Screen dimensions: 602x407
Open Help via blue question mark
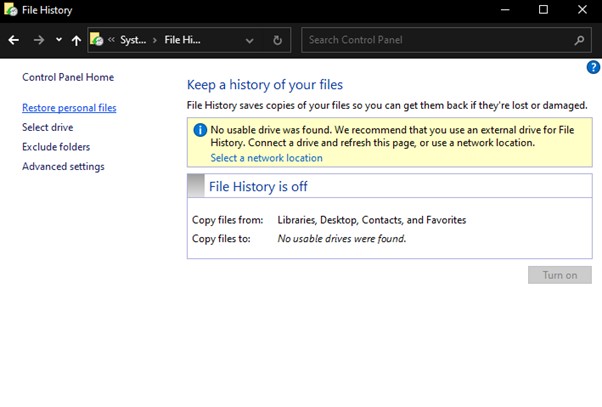coord(592,67)
